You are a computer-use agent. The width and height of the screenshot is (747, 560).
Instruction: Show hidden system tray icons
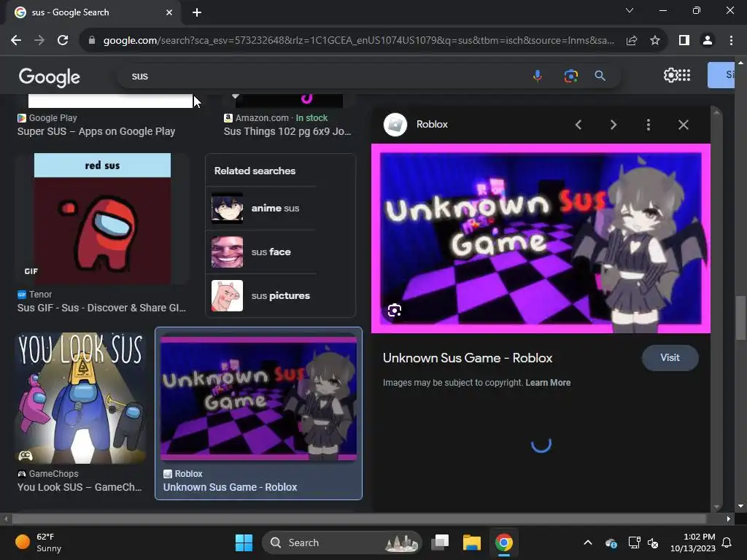pos(588,542)
